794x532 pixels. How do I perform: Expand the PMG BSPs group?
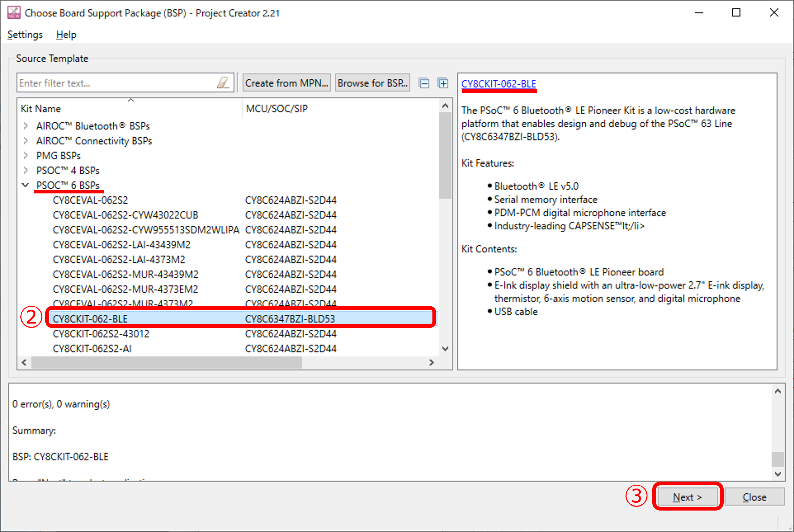(x=26, y=155)
